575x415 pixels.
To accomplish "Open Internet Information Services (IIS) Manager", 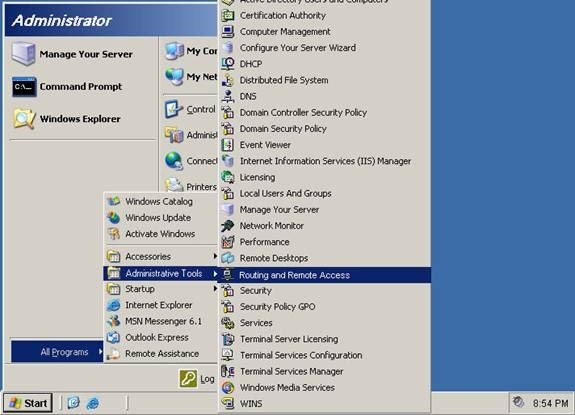I will 325,161.
